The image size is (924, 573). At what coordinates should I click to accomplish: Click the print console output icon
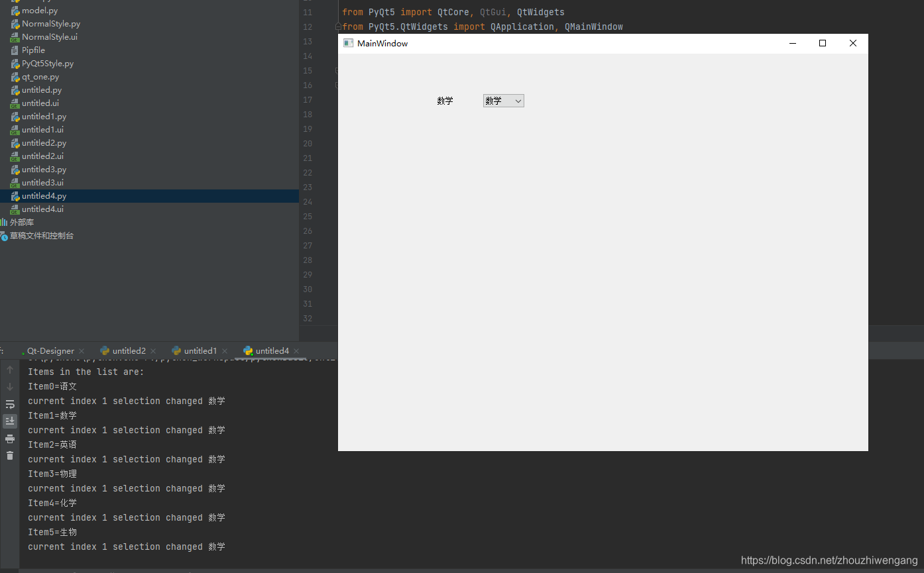[10, 438]
